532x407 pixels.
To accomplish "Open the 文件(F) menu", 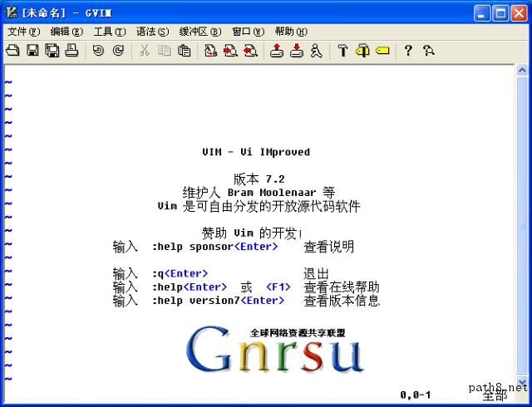I will pos(24,32).
